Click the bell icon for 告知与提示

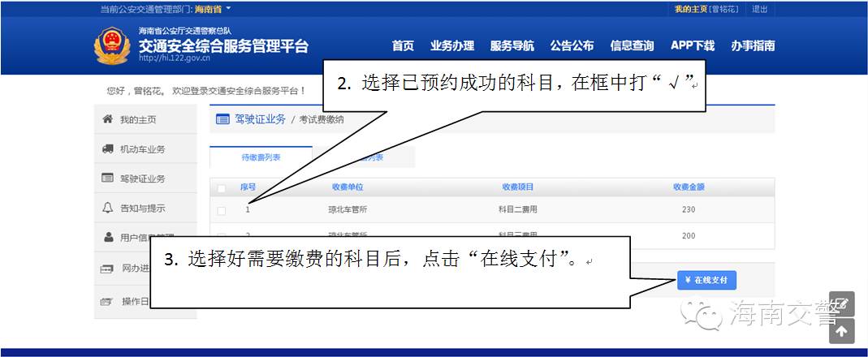(x=108, y=208)
